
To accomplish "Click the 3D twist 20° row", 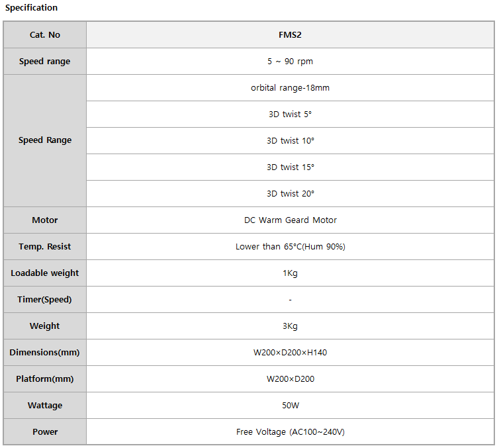I will (290, 194).
